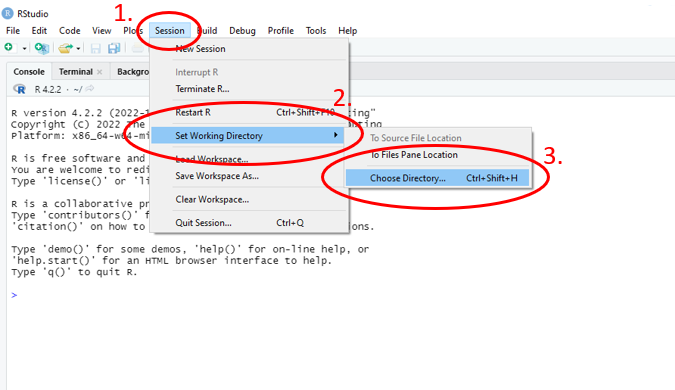Open the Edit menu
675x390 pixels.
39,31
